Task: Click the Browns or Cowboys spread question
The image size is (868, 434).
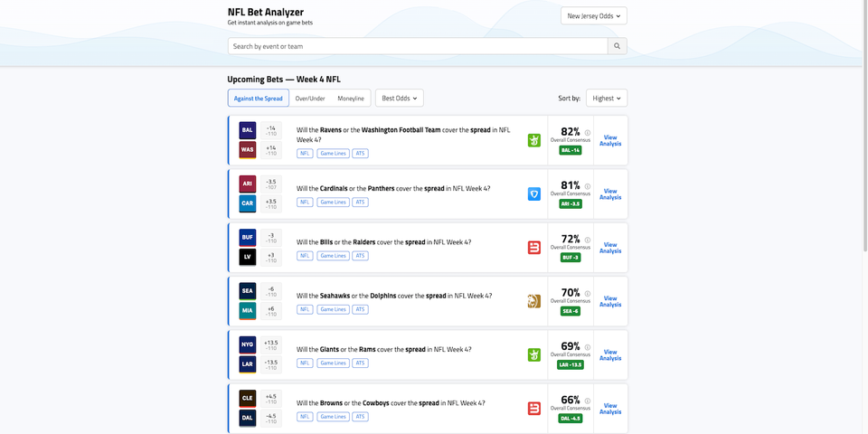Action: 391,403
